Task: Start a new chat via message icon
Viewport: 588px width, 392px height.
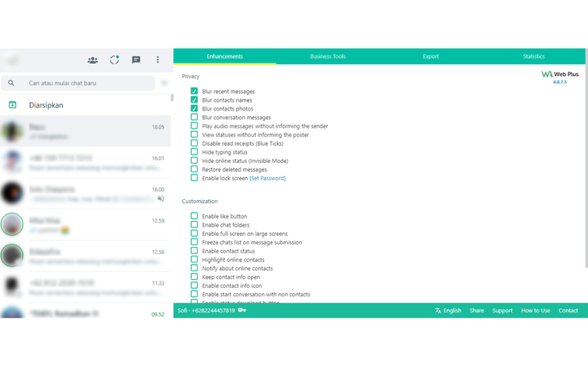Action: (136, 60)
